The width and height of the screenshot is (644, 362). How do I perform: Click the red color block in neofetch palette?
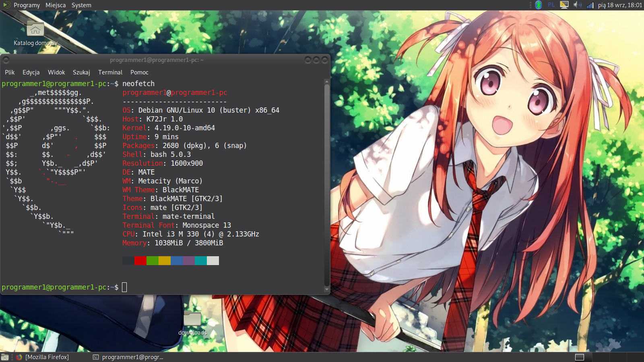[140, 261]
